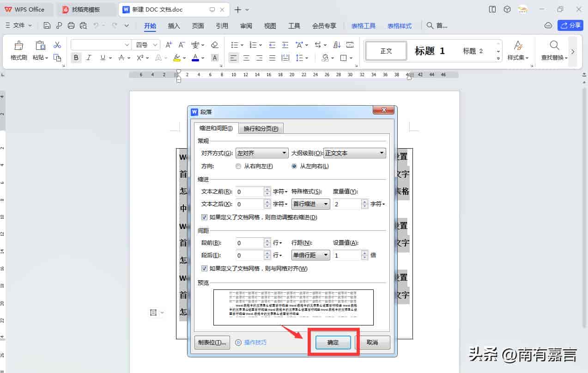The width and height of the screenshot is (588, 373).
Task: Switch to the Line and Page Breaks (换行和分页) tab
Action: tap(261, 129)
